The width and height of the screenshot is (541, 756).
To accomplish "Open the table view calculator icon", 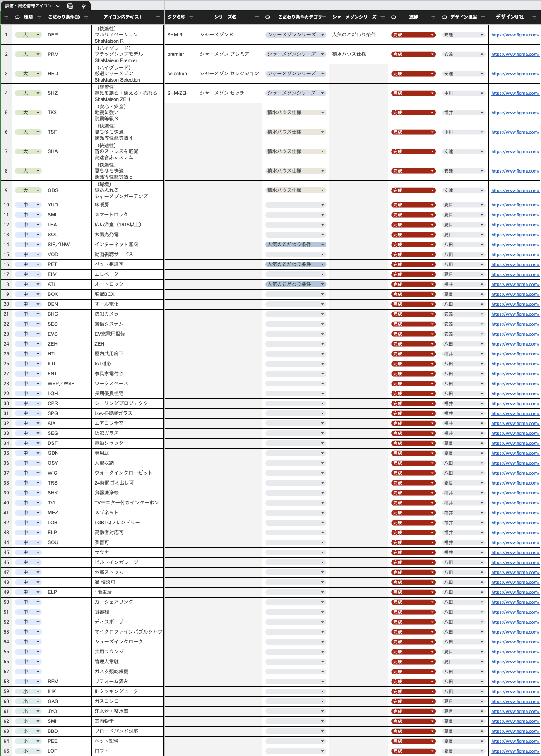I will (70, 6).
